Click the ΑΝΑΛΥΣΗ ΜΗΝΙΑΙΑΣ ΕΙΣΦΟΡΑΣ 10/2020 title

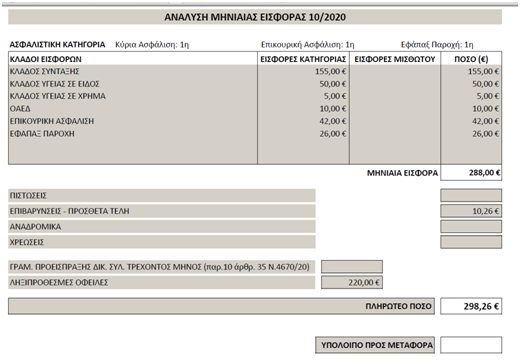pyautogui.click(x=255, y=17)
